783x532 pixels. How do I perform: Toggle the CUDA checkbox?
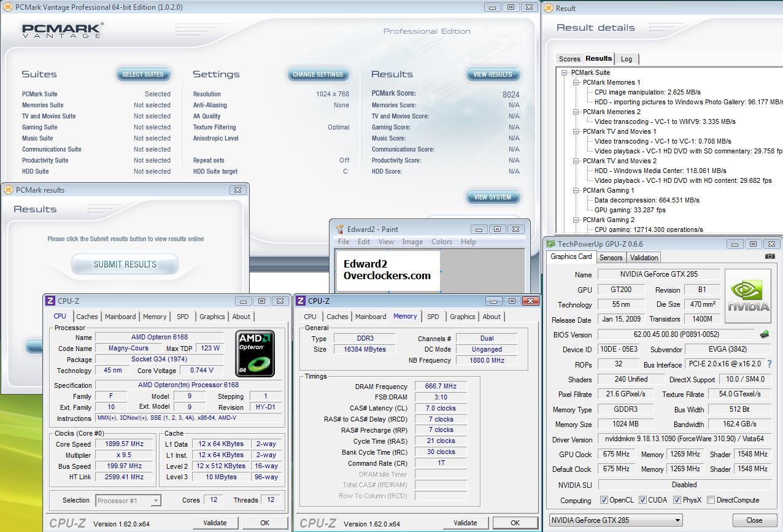(642, 500)
